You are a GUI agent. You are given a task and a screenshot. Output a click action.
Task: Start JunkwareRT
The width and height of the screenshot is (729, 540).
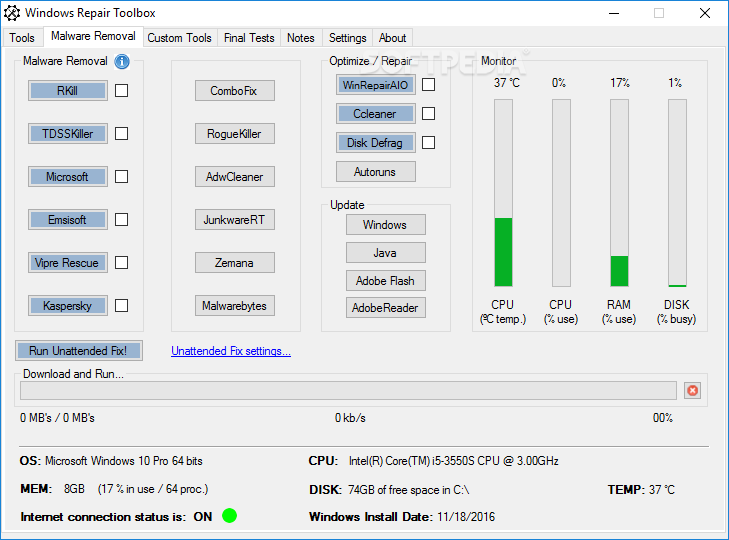pyautogui.click(x=235, y=220)
